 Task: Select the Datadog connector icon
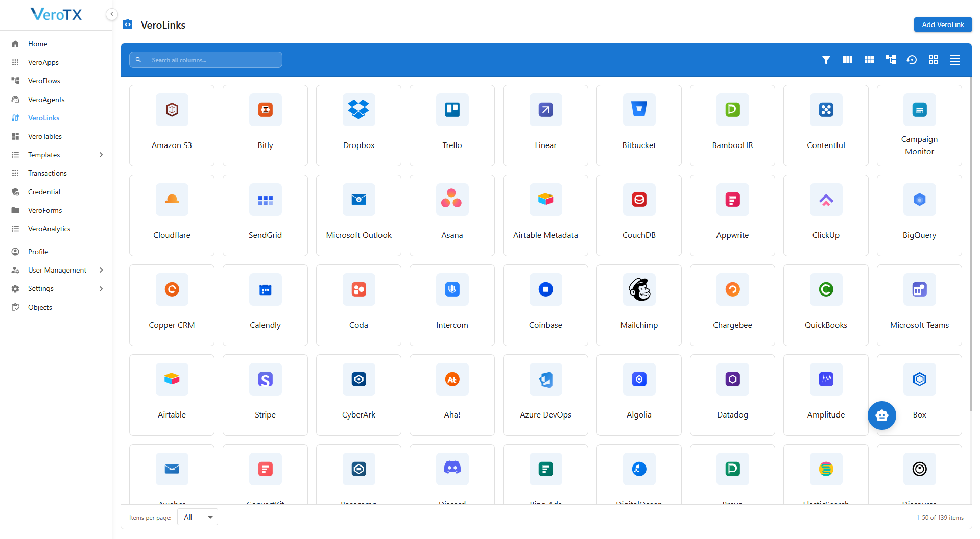pyautogui.click(x=732, y=379)
